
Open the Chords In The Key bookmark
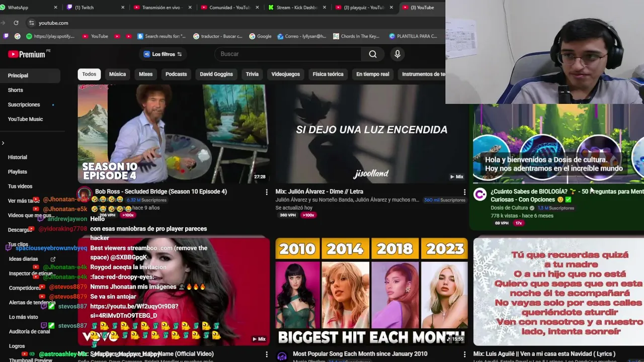click(x=356, y=36)
